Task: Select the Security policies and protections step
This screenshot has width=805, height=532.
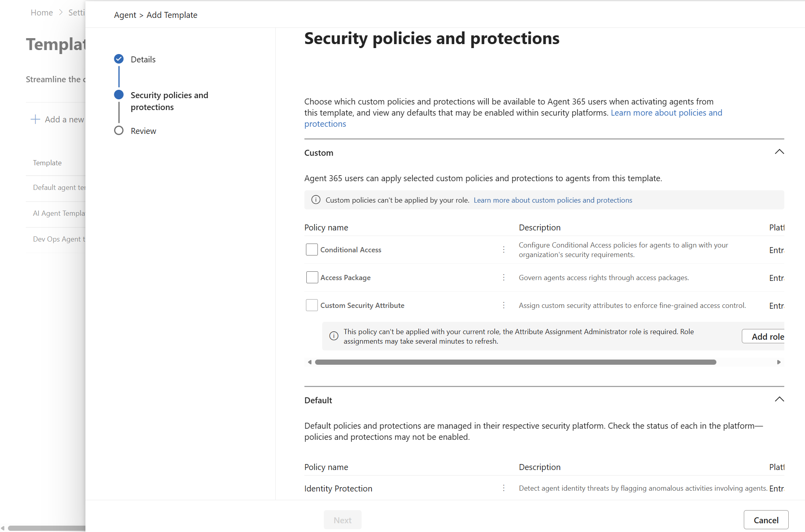Action: pyautogui.click(x=170, y=101)
